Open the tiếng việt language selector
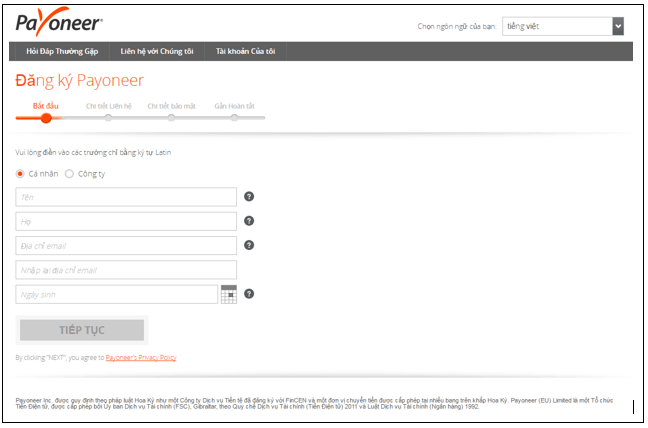Screen dimensions: 648x428 pyautogui.click(x=562, y=26)
